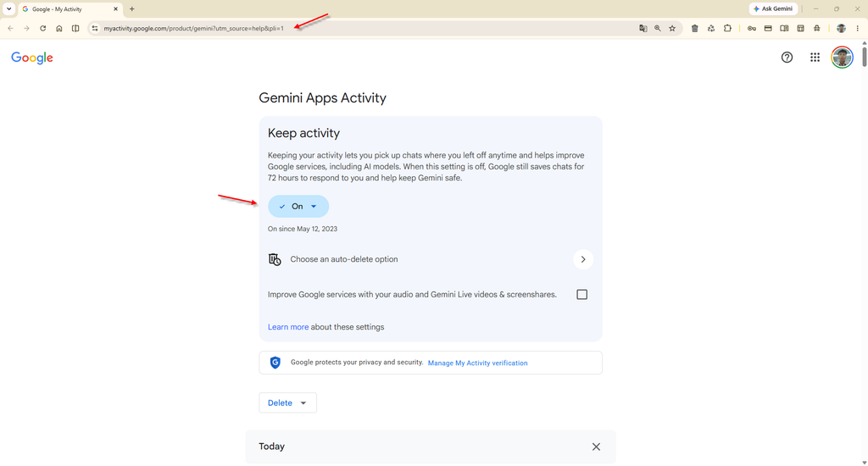Bookmark this page with the star

(672, 28)
